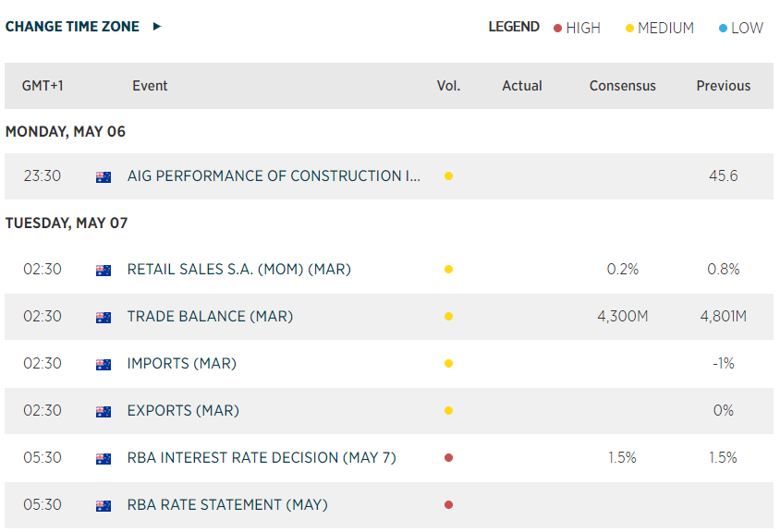Click the Previous column header

723,86
